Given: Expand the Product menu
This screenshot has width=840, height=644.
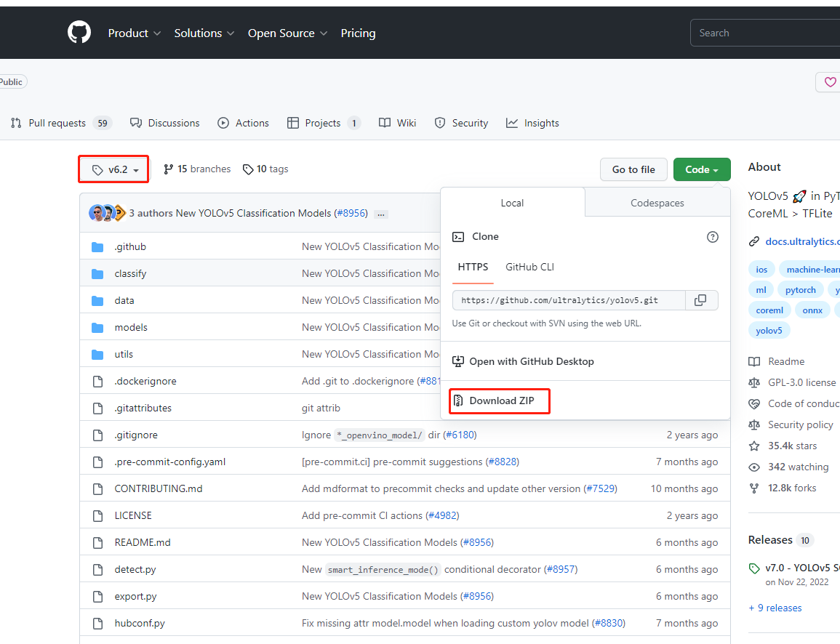Looking at the screenshot, I should point(134,33).
